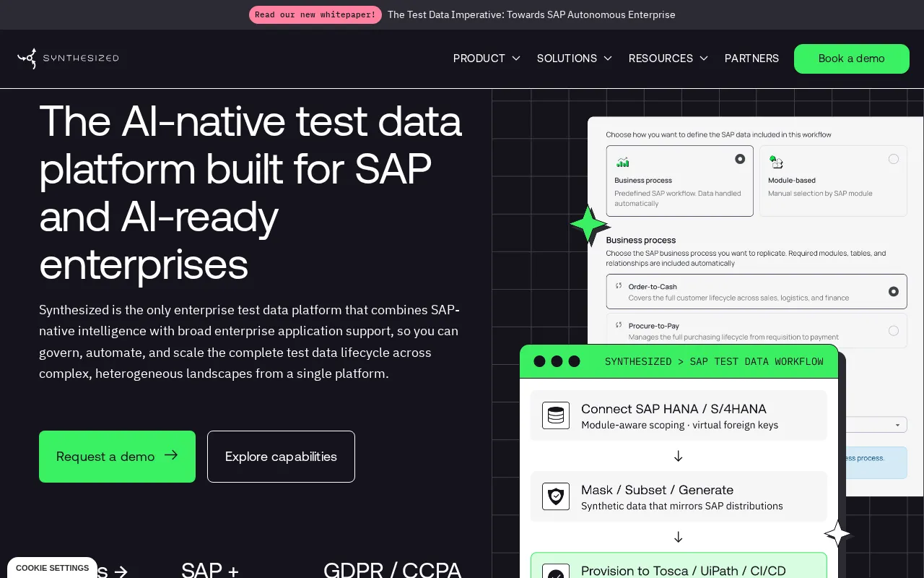Click the green four-point star decoration icon
This screenshot has width=924, height=578.
click(589, 225)
